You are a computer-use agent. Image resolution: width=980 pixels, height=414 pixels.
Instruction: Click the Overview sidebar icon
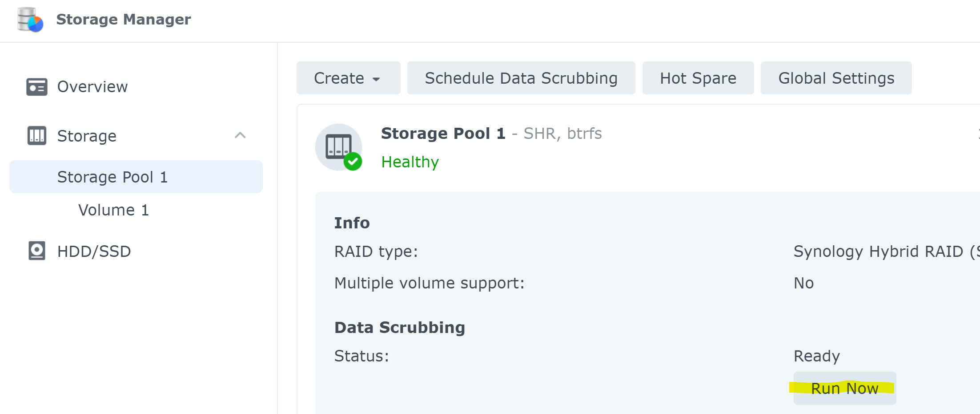coord(36,87)
